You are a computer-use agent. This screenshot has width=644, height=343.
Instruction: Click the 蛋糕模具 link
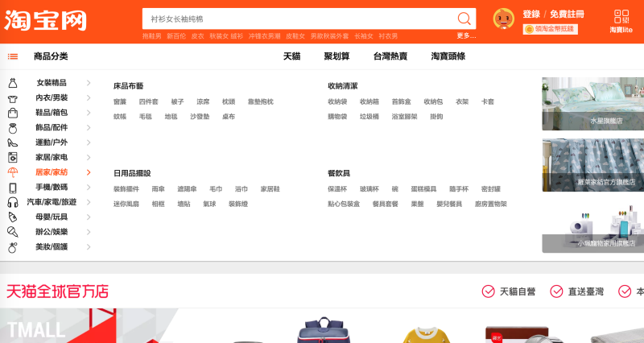pos(423,189)
